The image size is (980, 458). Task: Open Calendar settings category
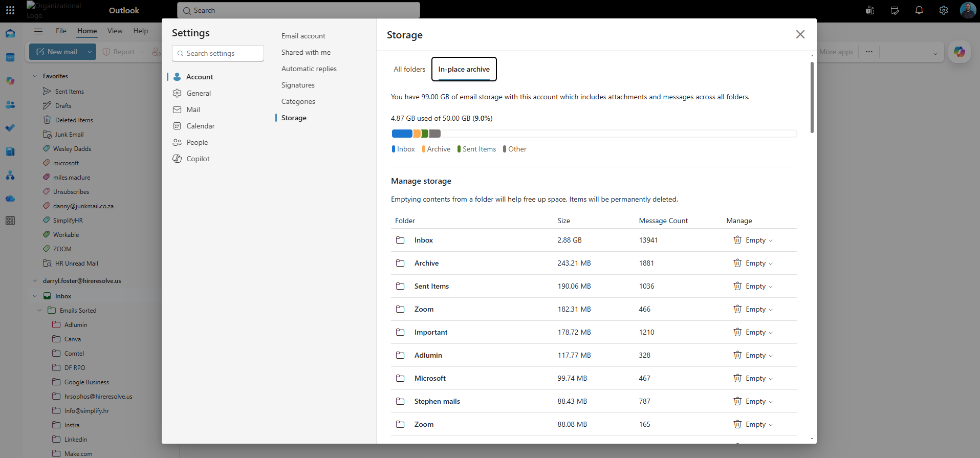pyautogui.click(x=218, y=126)
